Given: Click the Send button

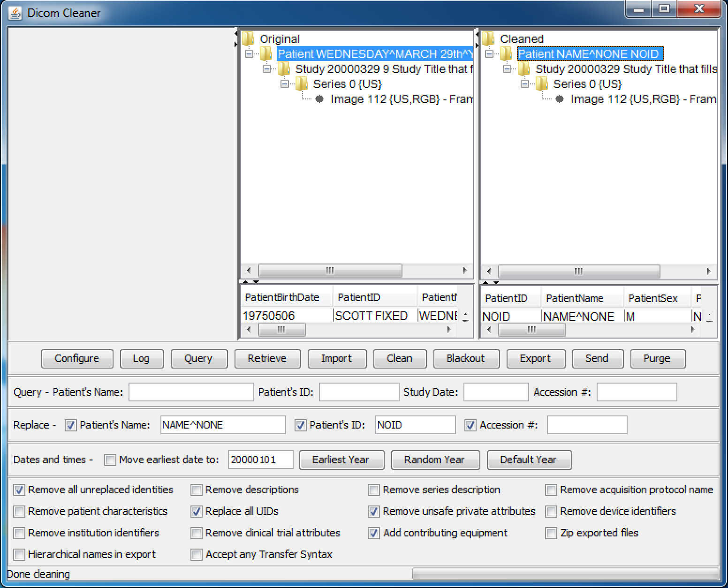Looking at the screenshot, I should [597, 359].
